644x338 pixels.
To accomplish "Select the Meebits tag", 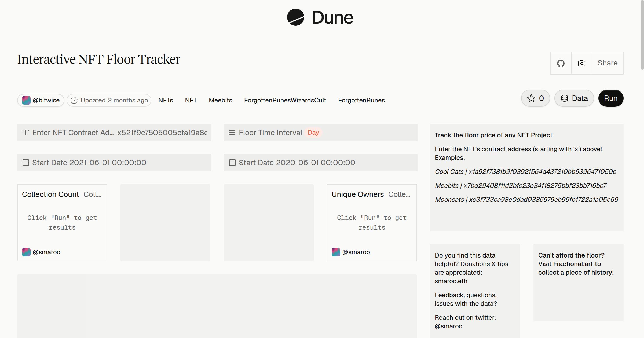I will 220,100.
